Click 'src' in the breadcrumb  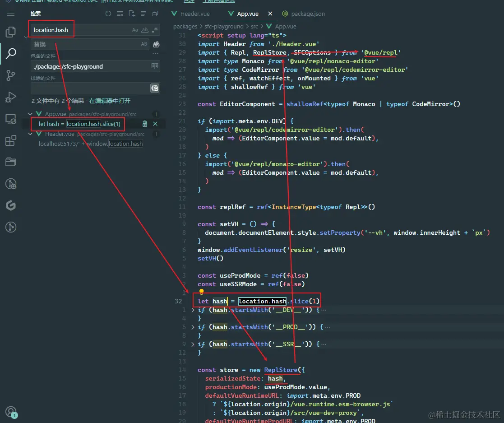pyautogui.click(x=254, y=26)
